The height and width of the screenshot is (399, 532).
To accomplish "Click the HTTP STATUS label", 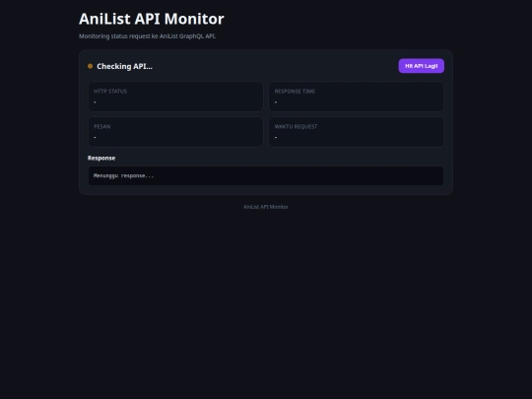I will (110, 92).
